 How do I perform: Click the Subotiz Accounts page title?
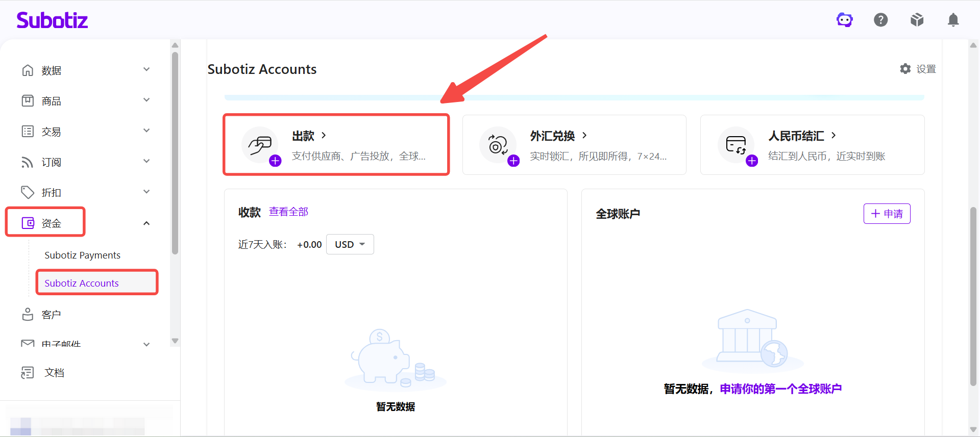pyautogui.click(x=262, y=69)
